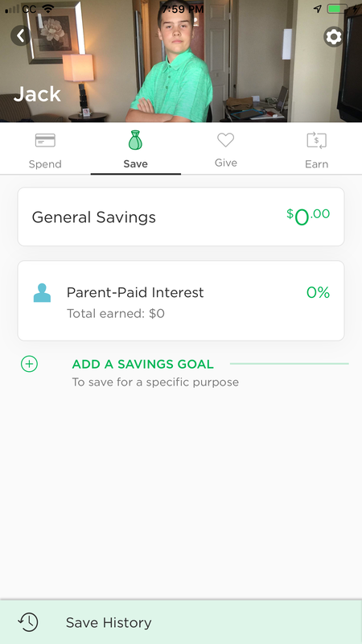Switch to the Earn tab label
The image size is (362, 644).
316,164
